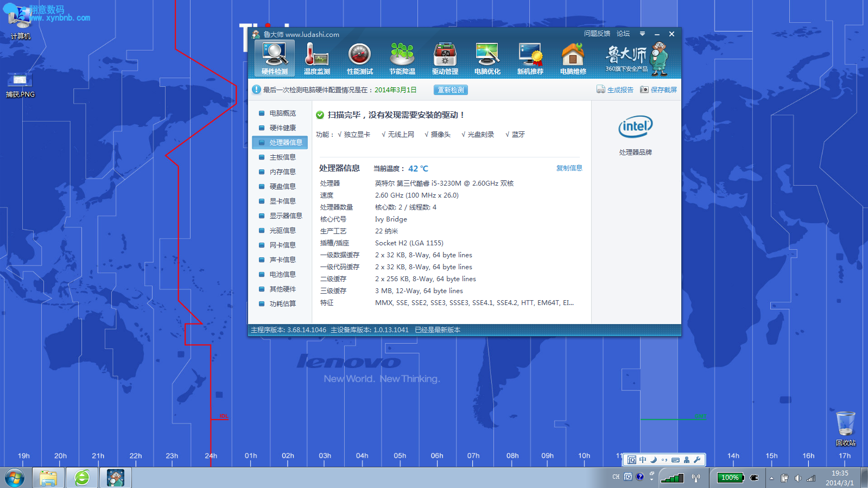The image size is (868, 488).
Task: Open 节能降温 energy saving tool
Action: (402, 59)
